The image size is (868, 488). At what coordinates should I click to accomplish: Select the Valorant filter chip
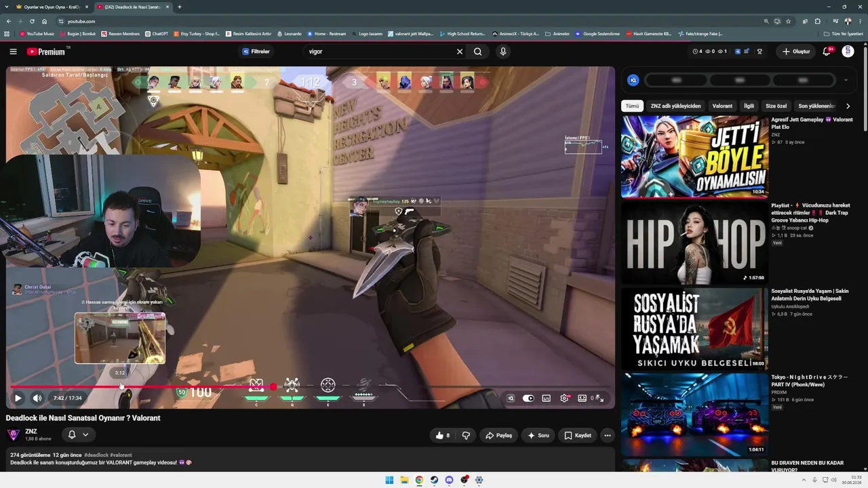click(x=722, y=106)
